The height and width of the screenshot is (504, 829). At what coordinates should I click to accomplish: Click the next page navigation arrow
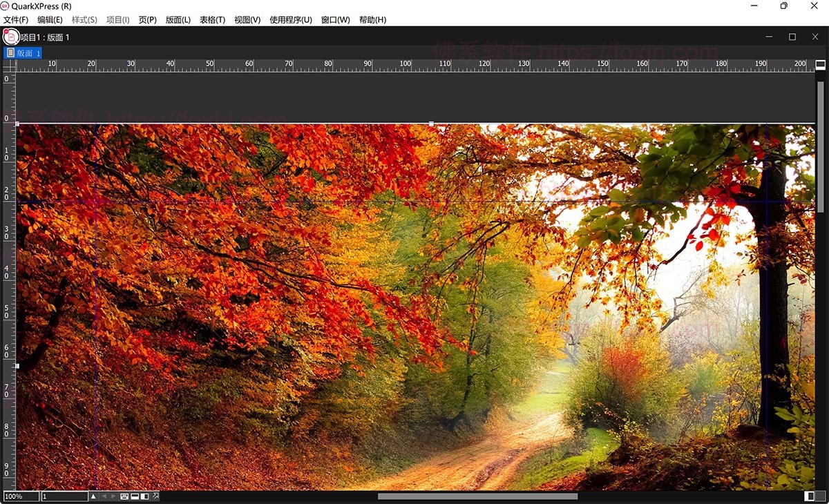point(113,496)
